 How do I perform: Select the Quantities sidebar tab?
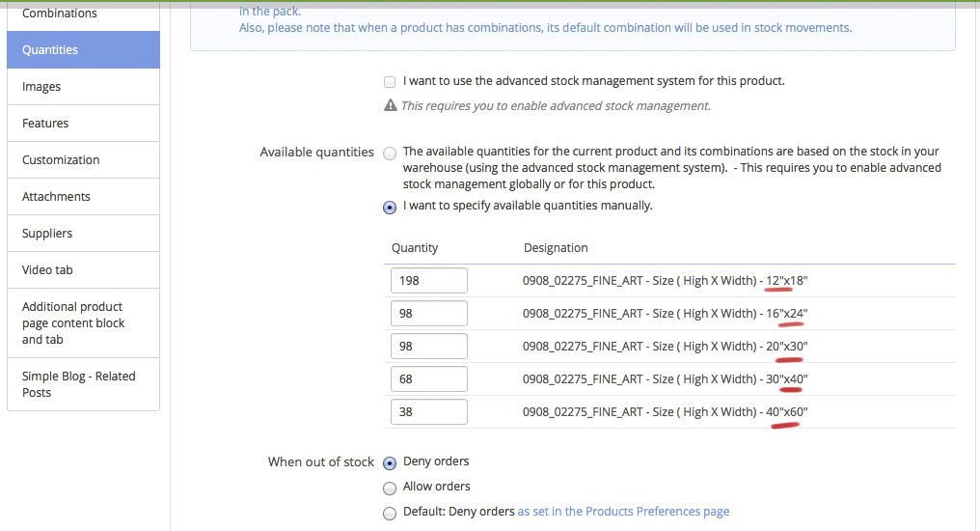[x=50, y=50]
